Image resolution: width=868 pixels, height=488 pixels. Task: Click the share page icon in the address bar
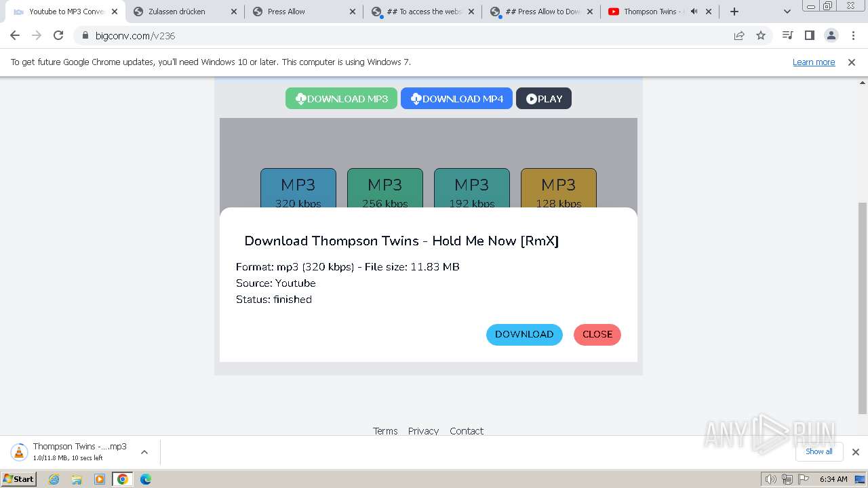point(739,35)
